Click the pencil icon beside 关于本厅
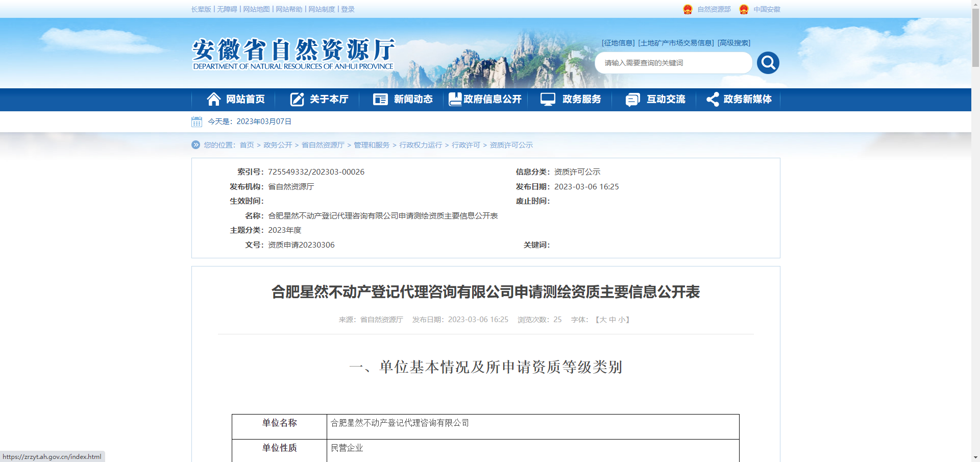Screen dimensions: 980x462 297,99
